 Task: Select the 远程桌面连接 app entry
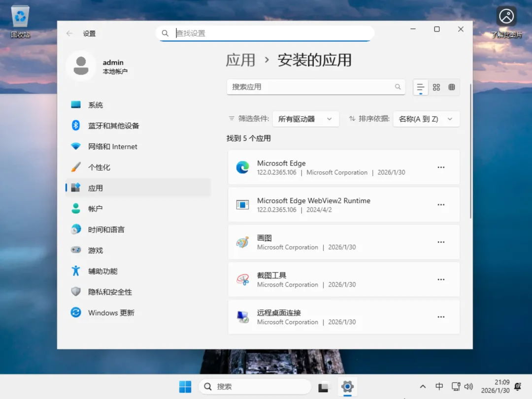[344, 317]
